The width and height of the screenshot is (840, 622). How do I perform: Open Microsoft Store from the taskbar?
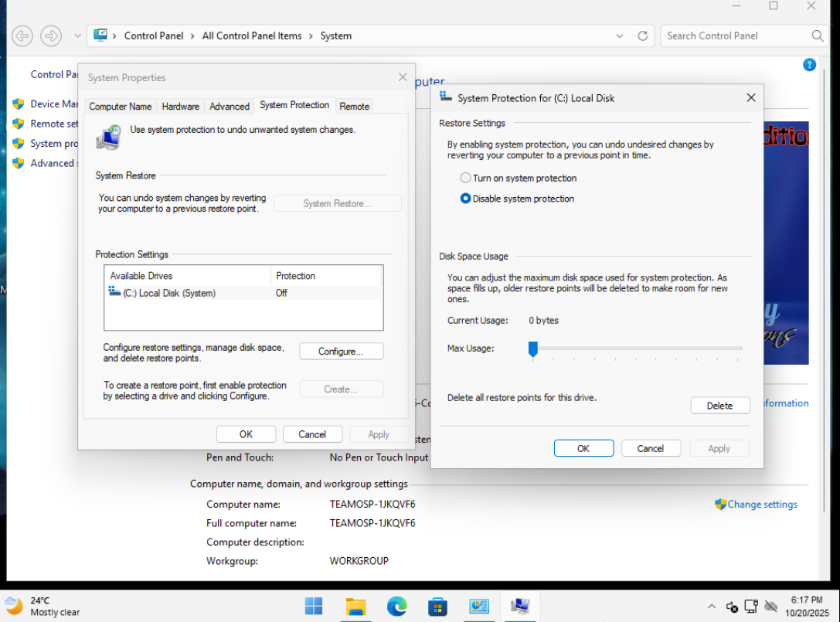coord(438,606)
